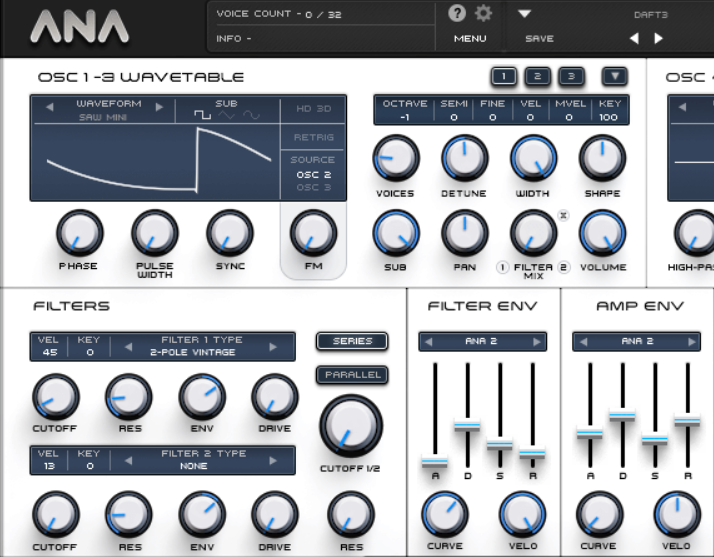Choose the sine sub waveform icon
The image size is (714, 557).
tap(251, 115)
